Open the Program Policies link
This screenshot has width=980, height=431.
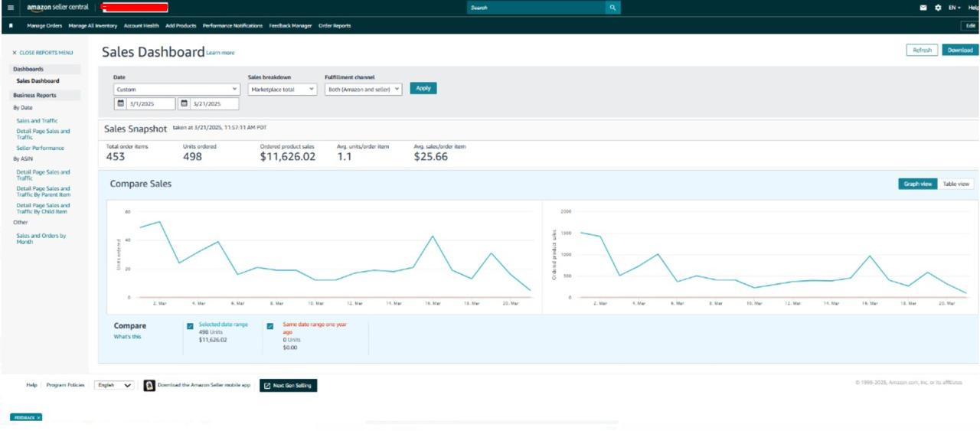(x=65, y=385)
